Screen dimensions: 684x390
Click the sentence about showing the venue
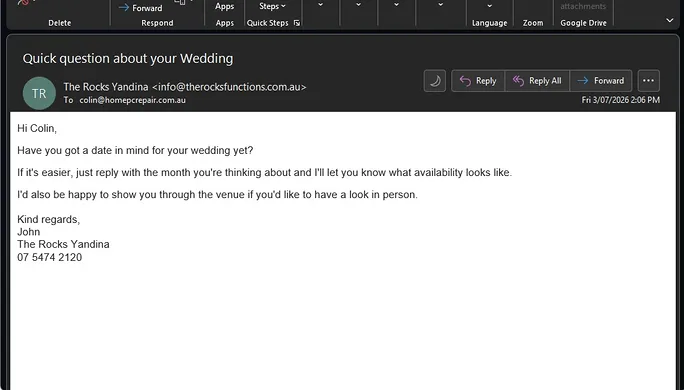(217, 195)
